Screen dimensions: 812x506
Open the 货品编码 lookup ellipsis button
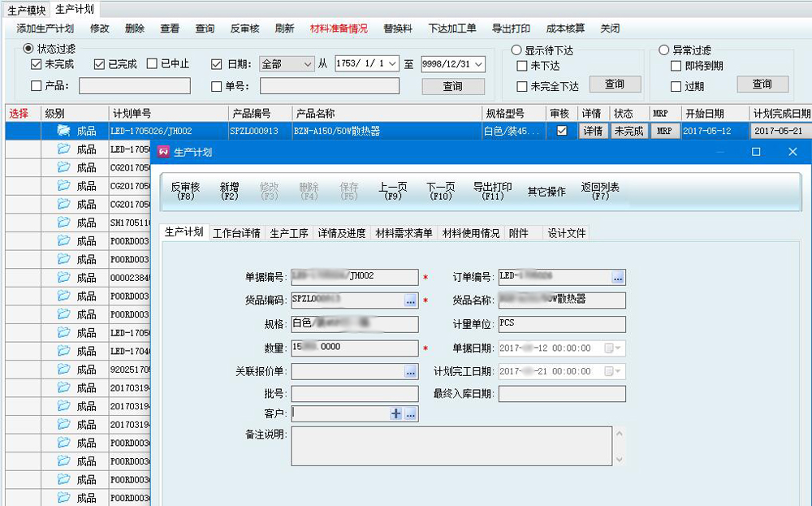point(411,301)
